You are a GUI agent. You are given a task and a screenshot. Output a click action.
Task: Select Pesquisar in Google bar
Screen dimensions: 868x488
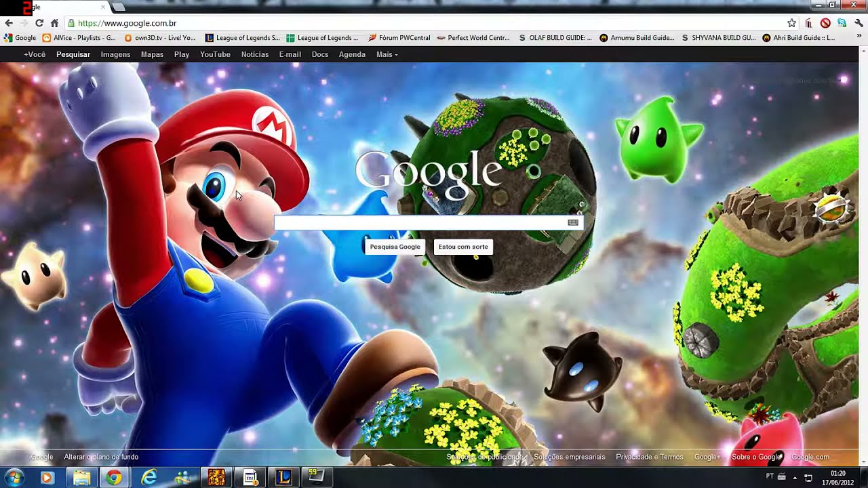click(x=73, y=54)
